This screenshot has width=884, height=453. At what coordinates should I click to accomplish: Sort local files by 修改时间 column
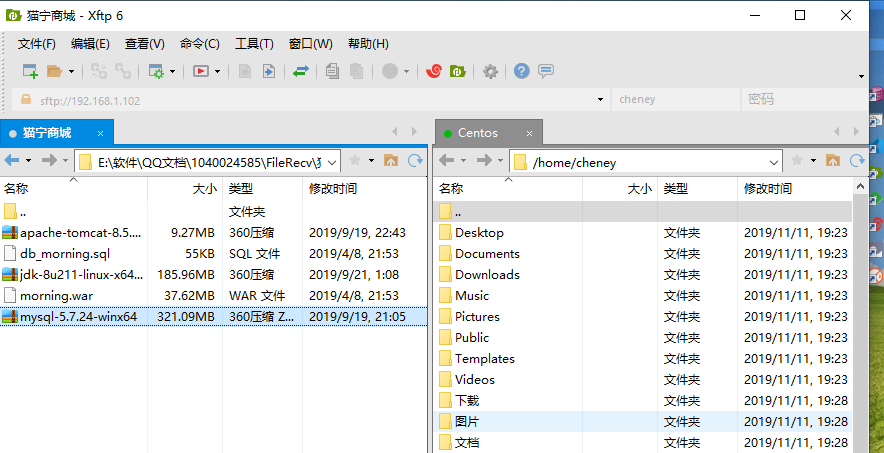coord(364,189)
